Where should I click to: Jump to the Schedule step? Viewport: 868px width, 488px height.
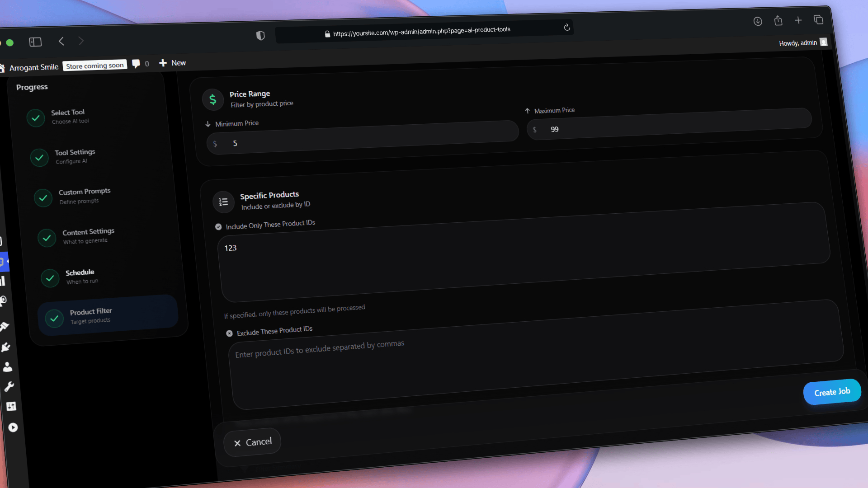click(80, 276)
